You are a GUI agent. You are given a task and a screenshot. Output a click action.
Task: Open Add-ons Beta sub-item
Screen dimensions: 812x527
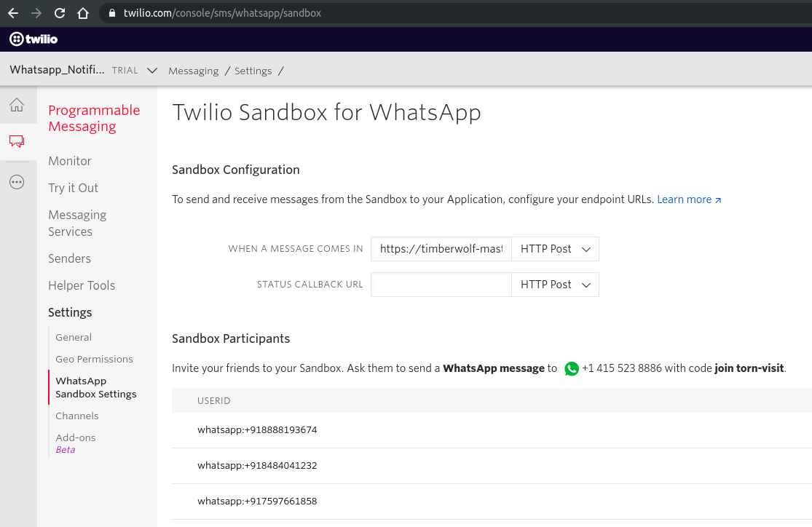(76, 443)
